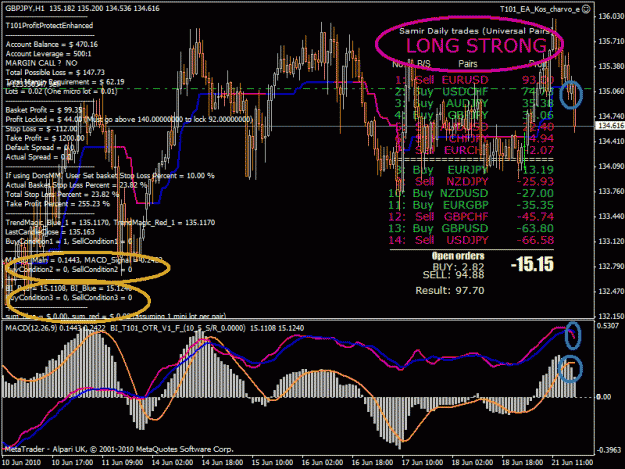Click the 'T101_EA_Kos_charvo_e' expert advisor name

(x=540, y=9)
